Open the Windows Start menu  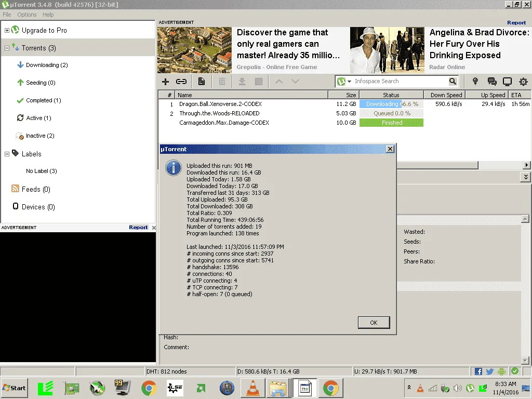(x=14, y=388)
